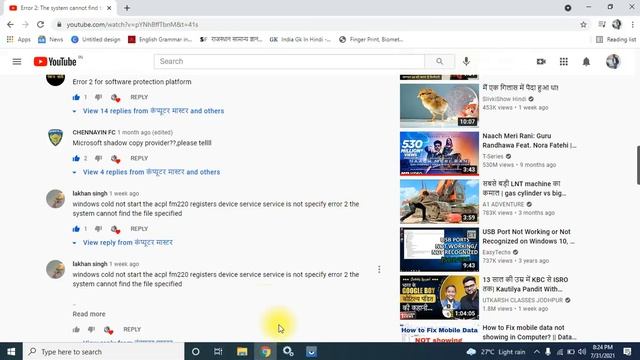Reply to 'Error 2 for software protection' comment
Viewport: 640px width, 360px height.
tap(139, 97)
